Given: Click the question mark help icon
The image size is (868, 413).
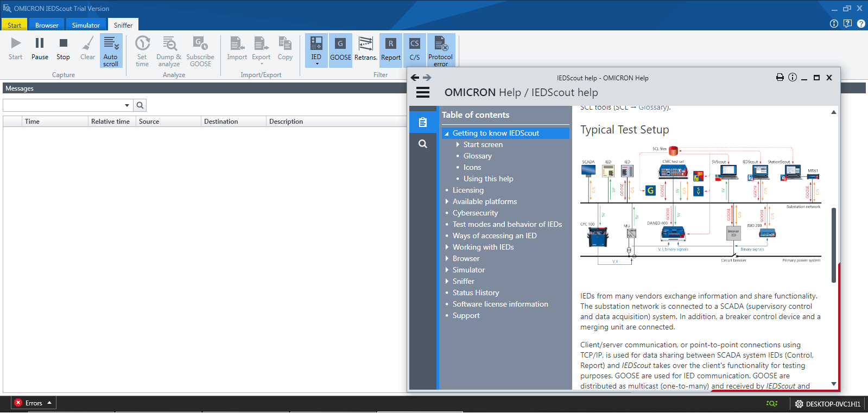Looking at the screenshot, I should coord(861,23).
